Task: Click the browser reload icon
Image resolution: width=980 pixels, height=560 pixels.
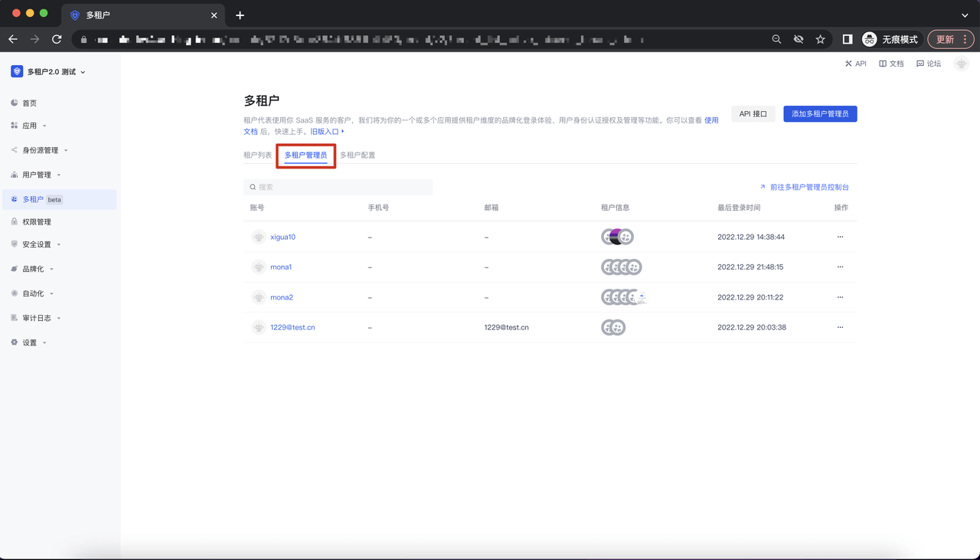Action: coord(57,39)
